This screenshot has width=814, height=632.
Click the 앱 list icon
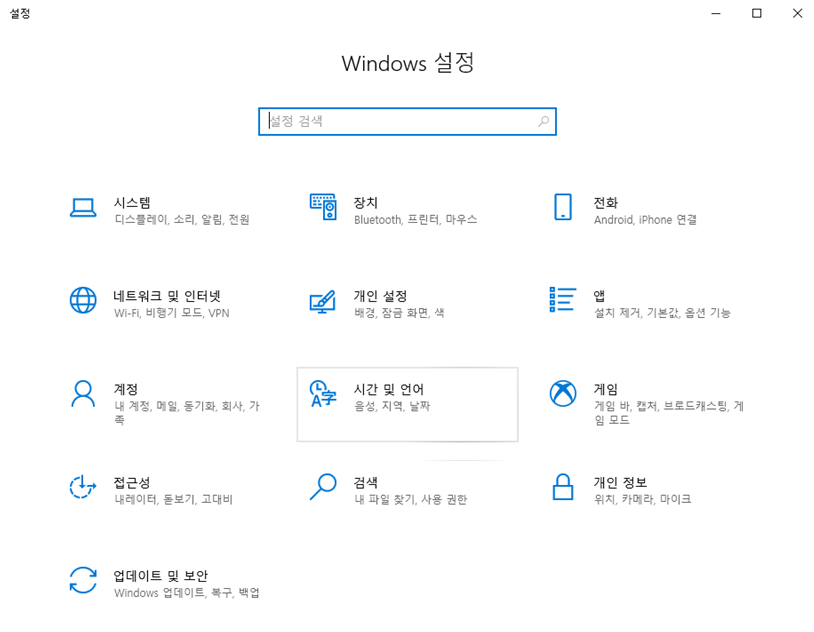coord(563,300)
